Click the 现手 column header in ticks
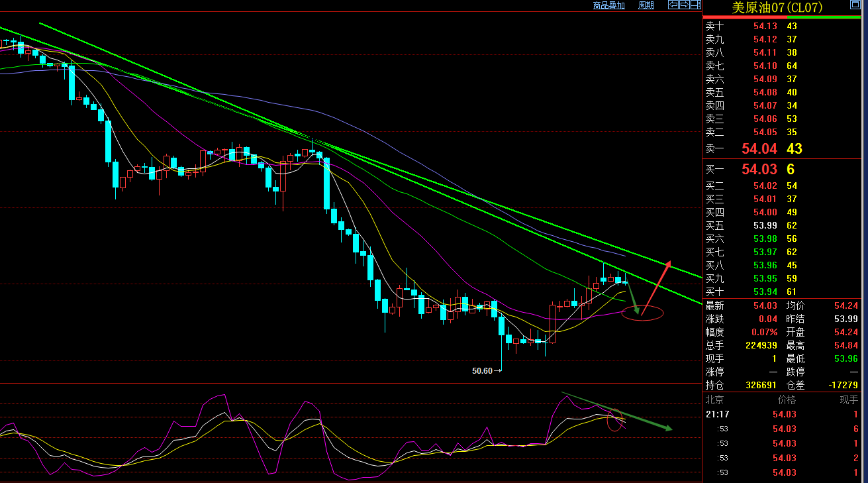 [x=849, y=400]
